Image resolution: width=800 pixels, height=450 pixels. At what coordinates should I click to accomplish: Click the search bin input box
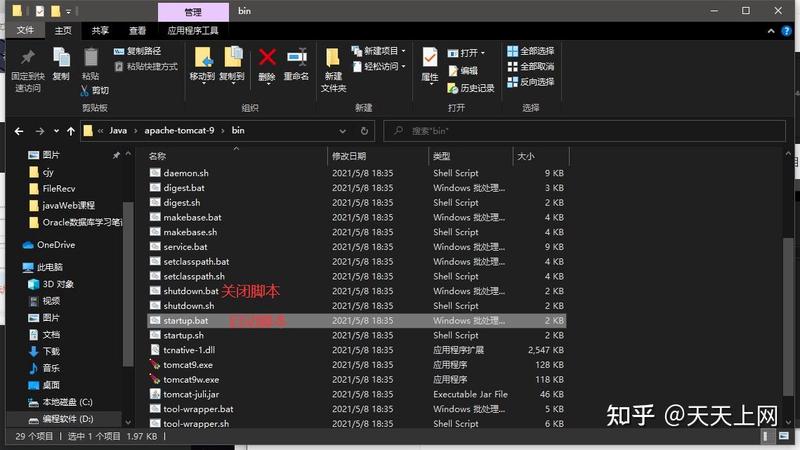pyautogui.click(x=585, y=131)
